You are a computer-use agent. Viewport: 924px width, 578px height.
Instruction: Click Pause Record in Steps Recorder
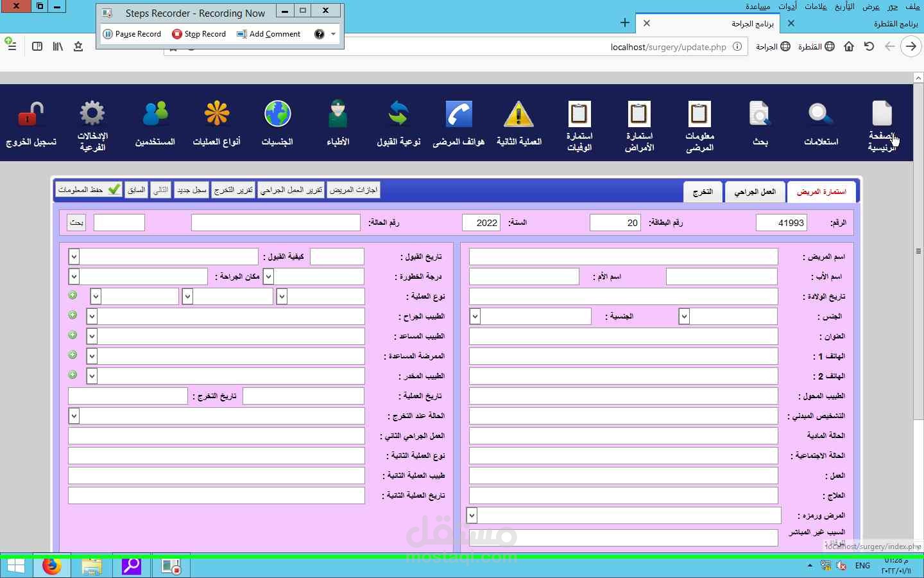(x=132, y=34)
